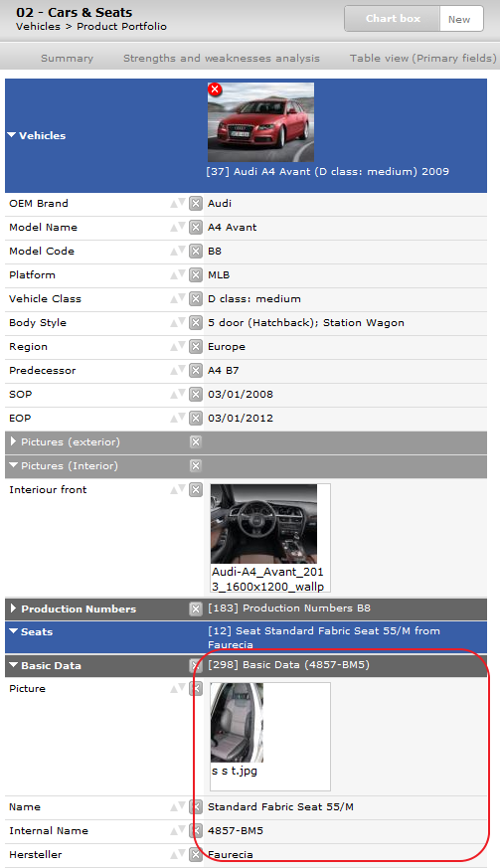The width and height of the screenshot is (500, 868).
Task: Remove the Platform row
Action: click(x=196, y=275)
